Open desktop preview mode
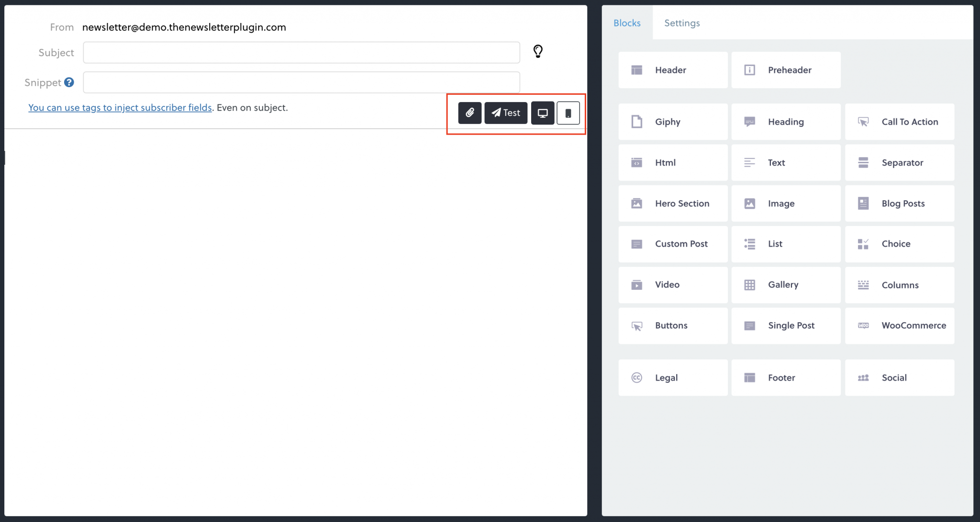This screenshot has height=522, width=980. point(543,113)
